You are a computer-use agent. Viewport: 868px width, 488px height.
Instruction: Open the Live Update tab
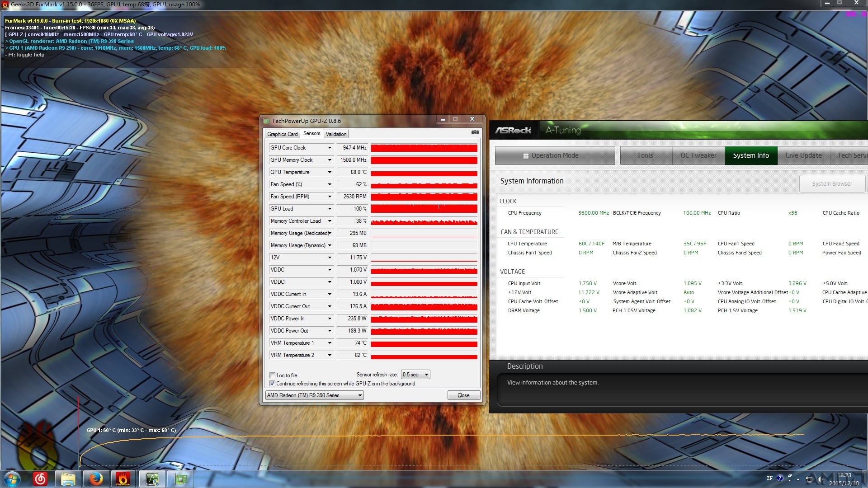pos(803,155)
